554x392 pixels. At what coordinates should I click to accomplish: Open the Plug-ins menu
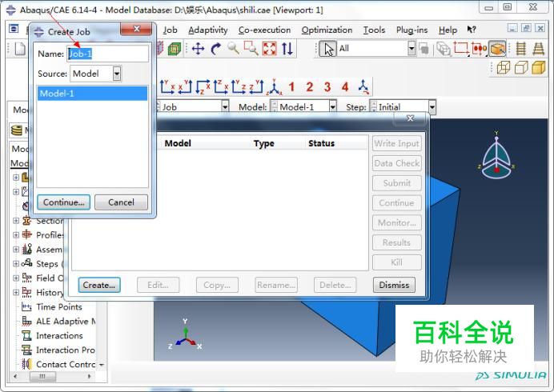[412, 30]
